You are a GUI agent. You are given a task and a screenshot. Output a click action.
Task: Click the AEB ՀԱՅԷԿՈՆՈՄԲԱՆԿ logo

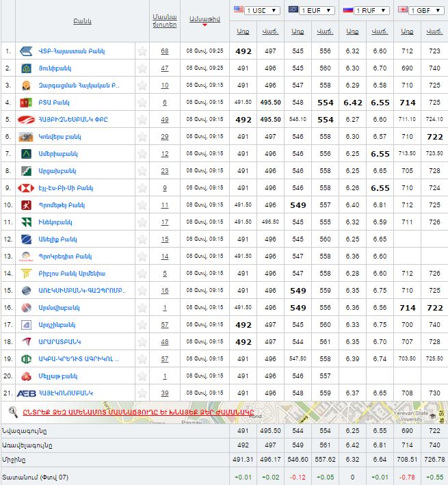(26, 393)
